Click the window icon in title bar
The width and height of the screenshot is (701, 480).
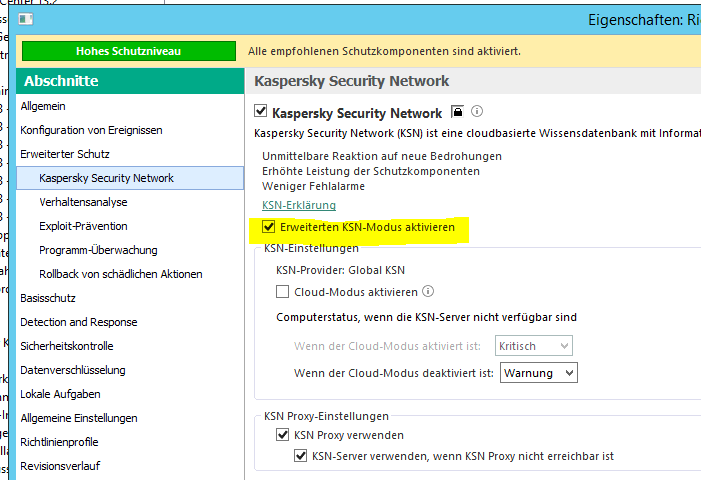pyautogui.click(x=26, y=19)
